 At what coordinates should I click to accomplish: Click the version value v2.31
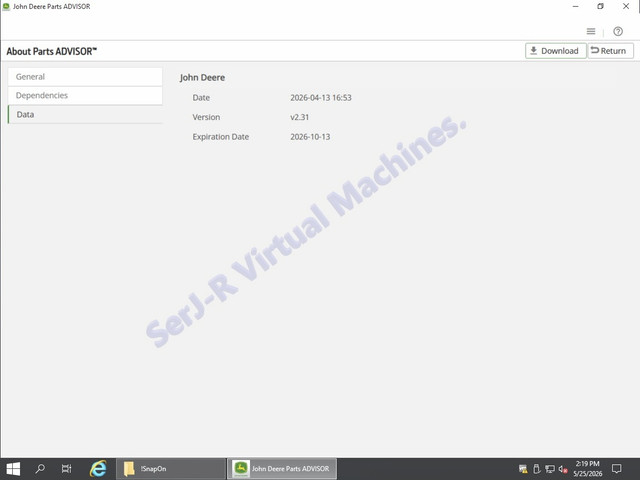point(300,117)
